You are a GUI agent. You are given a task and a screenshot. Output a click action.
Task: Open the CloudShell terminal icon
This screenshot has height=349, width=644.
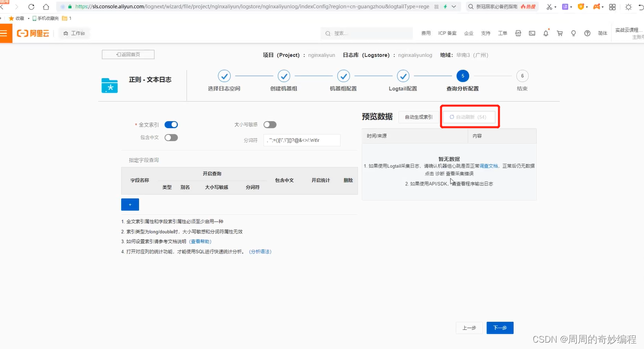coord(532,33)
